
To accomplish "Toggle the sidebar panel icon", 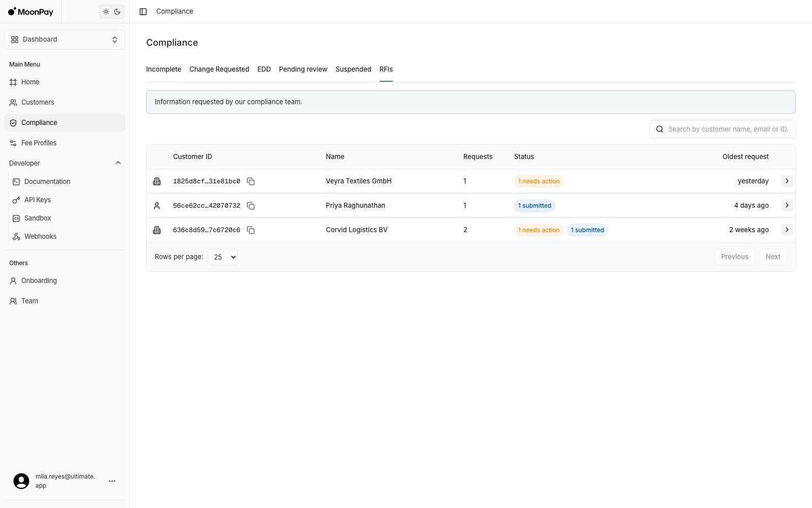I will point(143,12).
